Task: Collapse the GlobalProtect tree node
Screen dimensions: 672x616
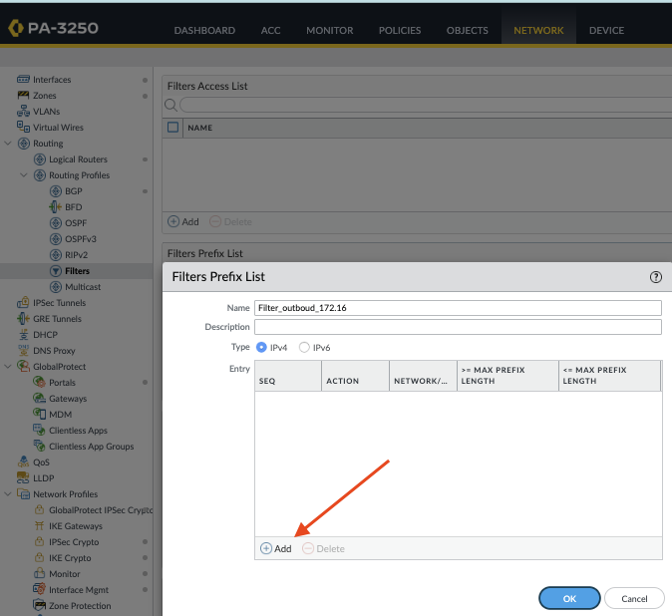Action: click(9, 367)
